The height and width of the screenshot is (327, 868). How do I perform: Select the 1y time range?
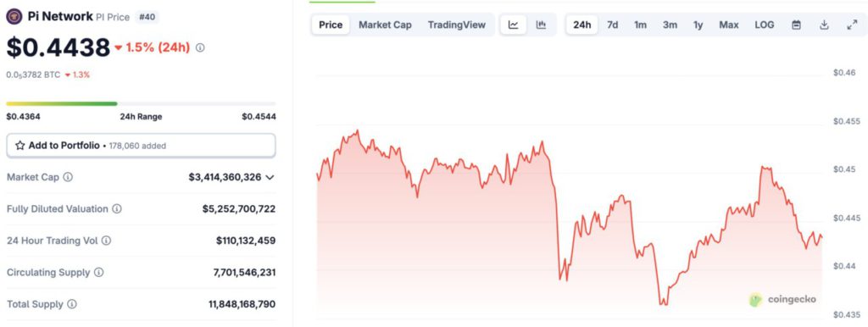698,25
